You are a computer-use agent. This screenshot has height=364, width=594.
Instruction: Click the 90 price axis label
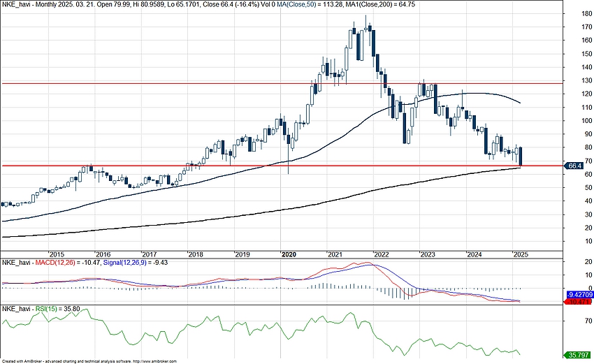(588, 134)
